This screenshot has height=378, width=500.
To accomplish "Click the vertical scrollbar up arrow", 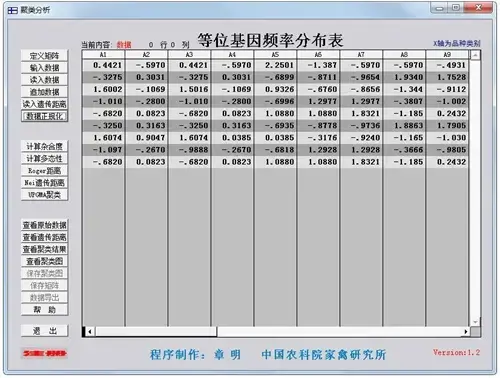I will click(x=476, y=55).
